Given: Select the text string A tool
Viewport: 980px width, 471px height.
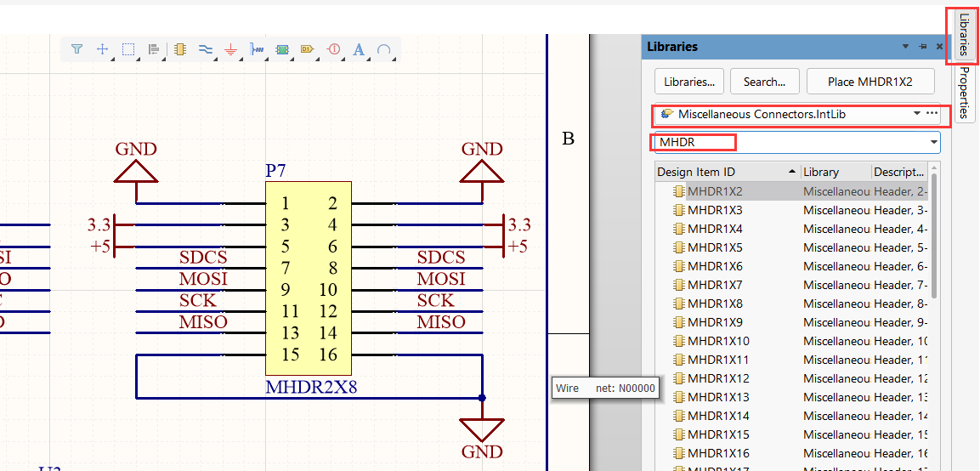Looking at the screenshot, I should 359,48.
